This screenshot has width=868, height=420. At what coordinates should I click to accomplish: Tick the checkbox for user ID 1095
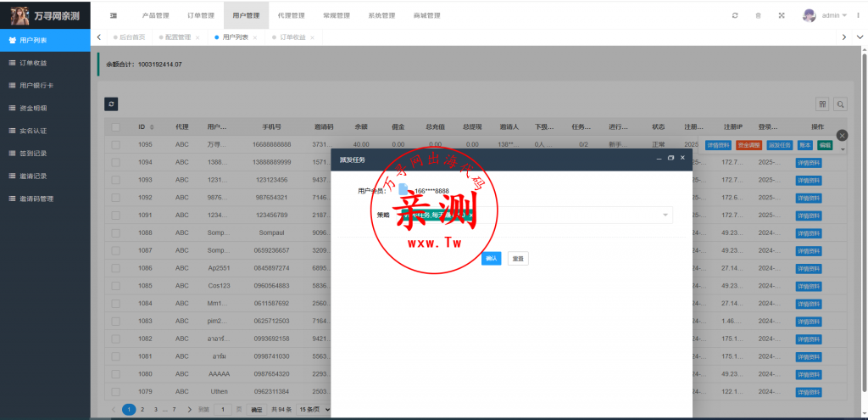point(115,144)
